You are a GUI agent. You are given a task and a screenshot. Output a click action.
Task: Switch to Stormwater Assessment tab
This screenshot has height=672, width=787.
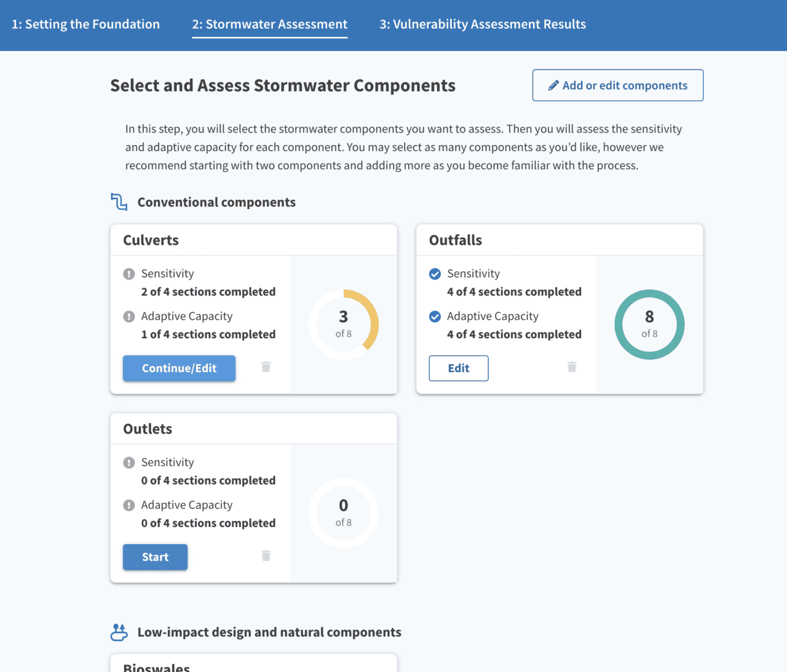[x=269, y=25]
